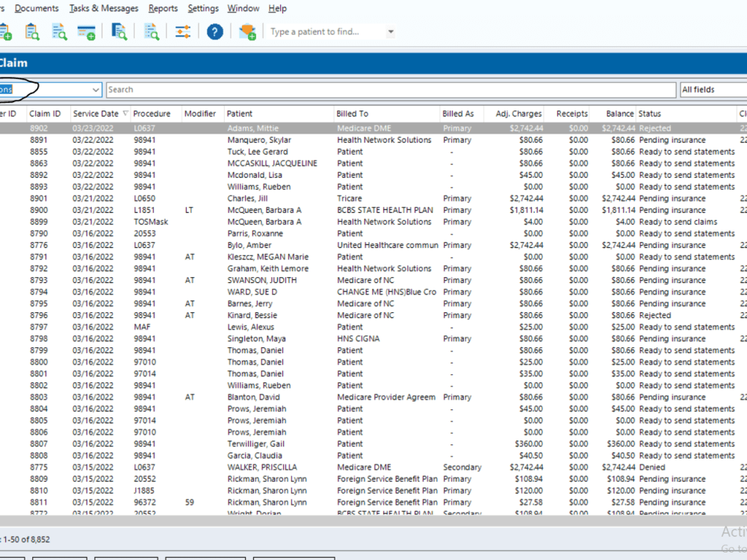Screen dimensions: 747x560
Task: Click the checklist search toolbar icon
Action: point(152,32)
